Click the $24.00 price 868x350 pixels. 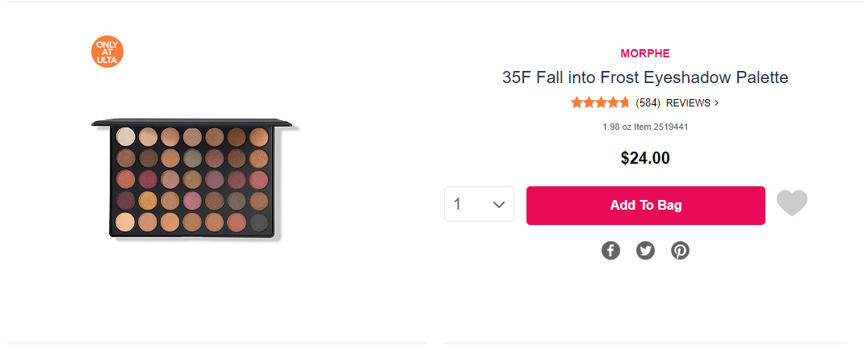[x=645, y=158]
